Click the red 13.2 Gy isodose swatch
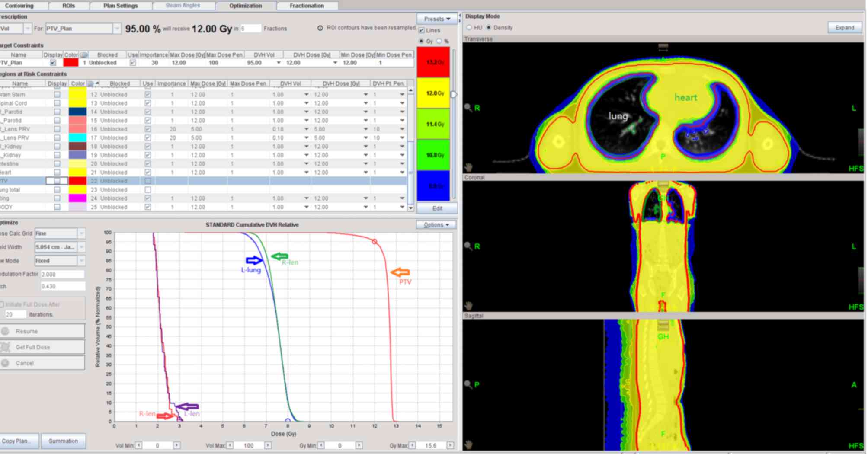The height and width of the screenshot is (454, 868). pos(433,62)
